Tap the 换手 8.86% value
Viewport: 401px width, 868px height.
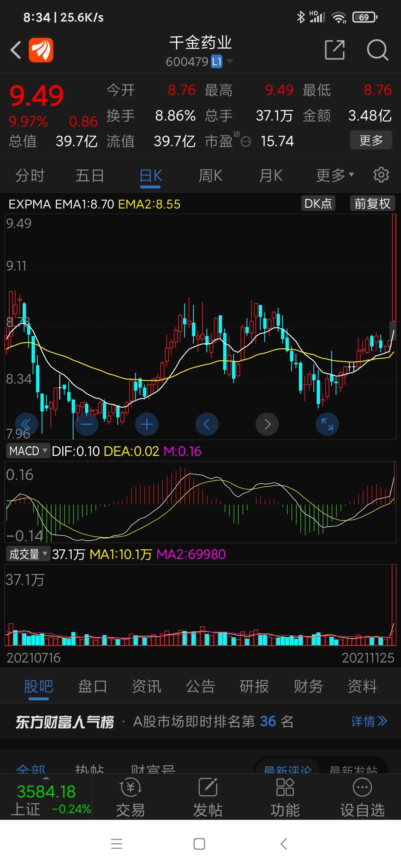(175, 116)
